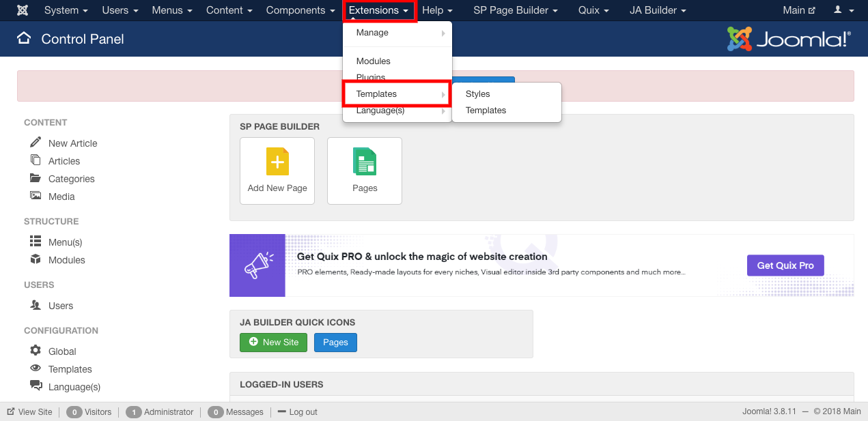This screenshot has width=868, height=421.
Task: Click the minus icon beside Log out
Action: [x=281, y=411]
